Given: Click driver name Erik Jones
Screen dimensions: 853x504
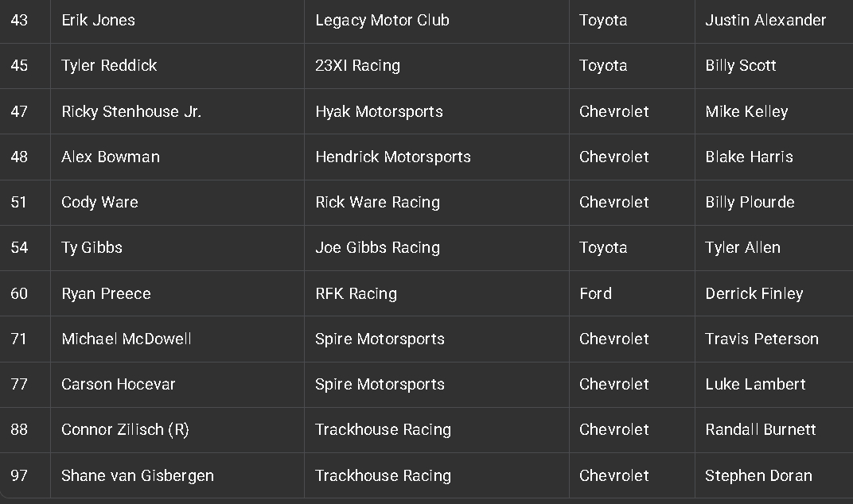Looking at the screenshot, I should 98,21.
